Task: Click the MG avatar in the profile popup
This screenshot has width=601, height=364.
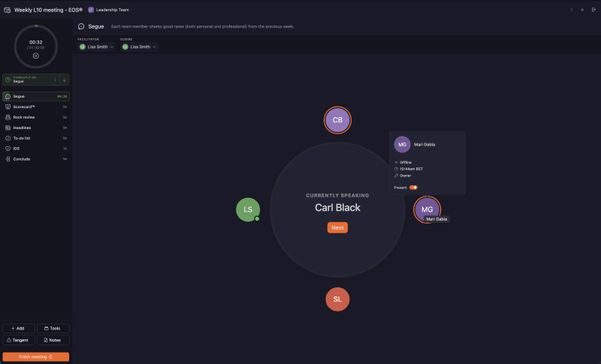Action: coord(402,144)
